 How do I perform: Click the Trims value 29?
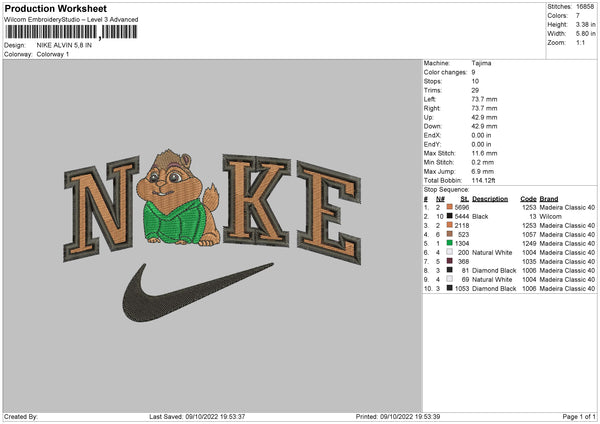pyautogui.click(x=475, y=90)
